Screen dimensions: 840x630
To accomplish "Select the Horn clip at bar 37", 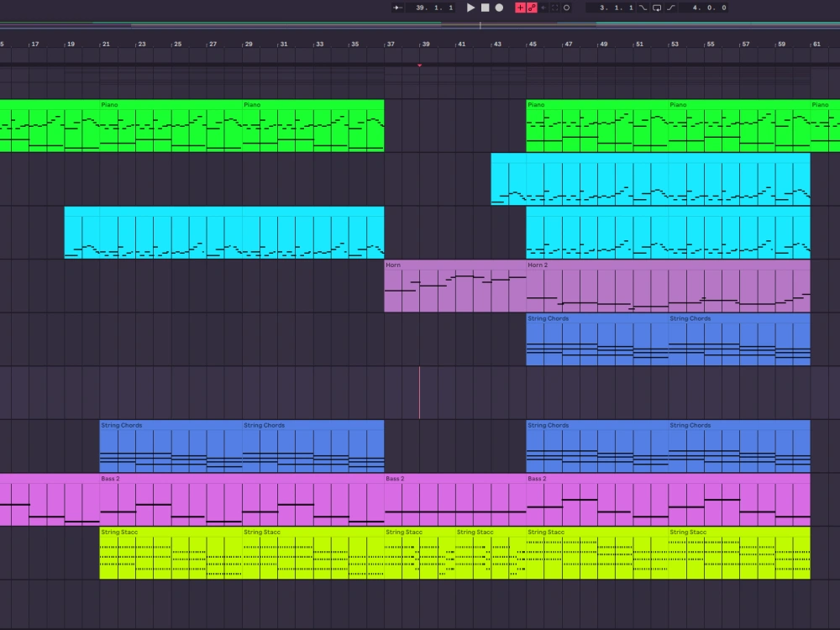I will 454,286.
